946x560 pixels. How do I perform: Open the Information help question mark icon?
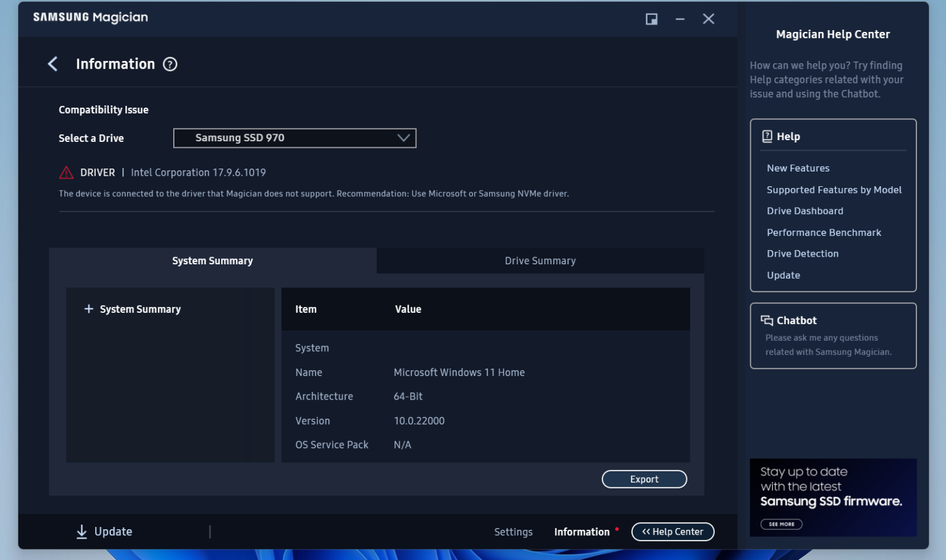[170, 64]
